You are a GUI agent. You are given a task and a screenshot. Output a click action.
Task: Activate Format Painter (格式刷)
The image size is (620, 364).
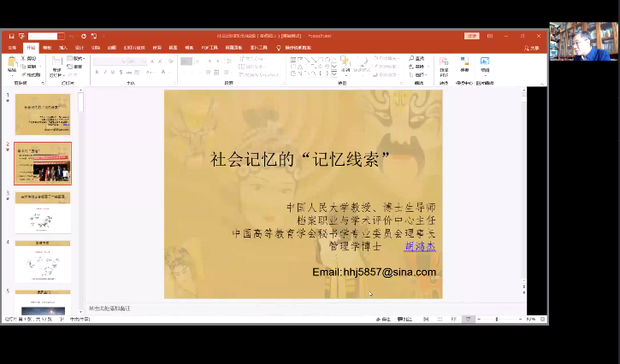(31, 74)
